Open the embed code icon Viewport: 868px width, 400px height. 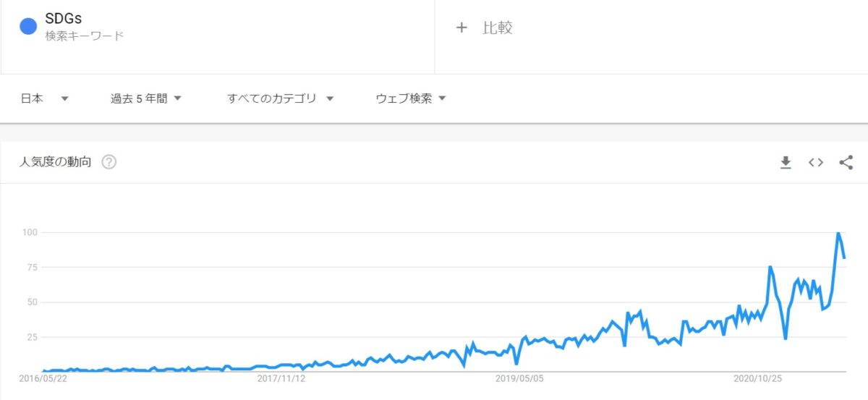click(816, 163)
